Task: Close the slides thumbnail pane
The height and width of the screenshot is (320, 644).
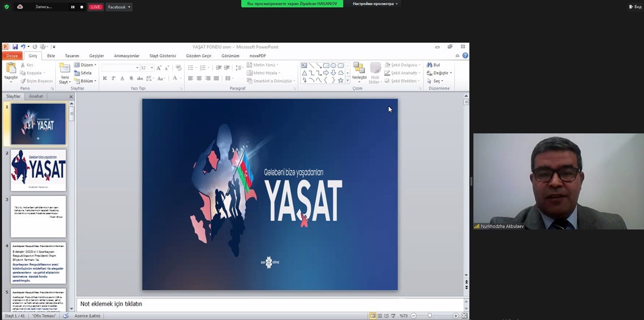Action: pos(71,96)
